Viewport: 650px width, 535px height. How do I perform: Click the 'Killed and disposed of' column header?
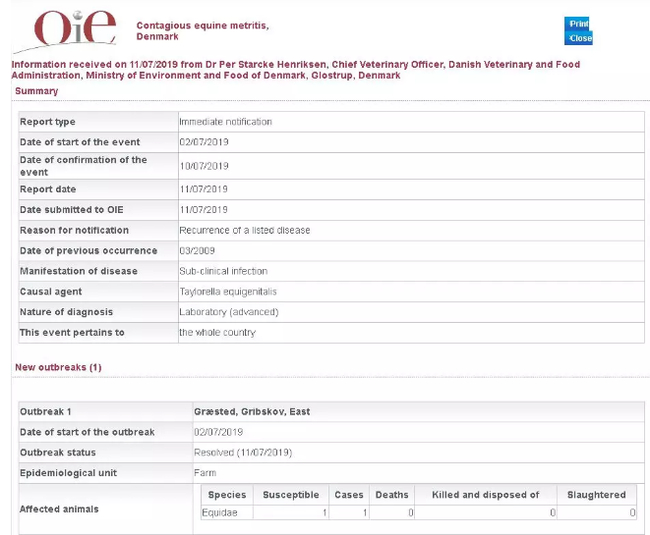tap(485, 495)
